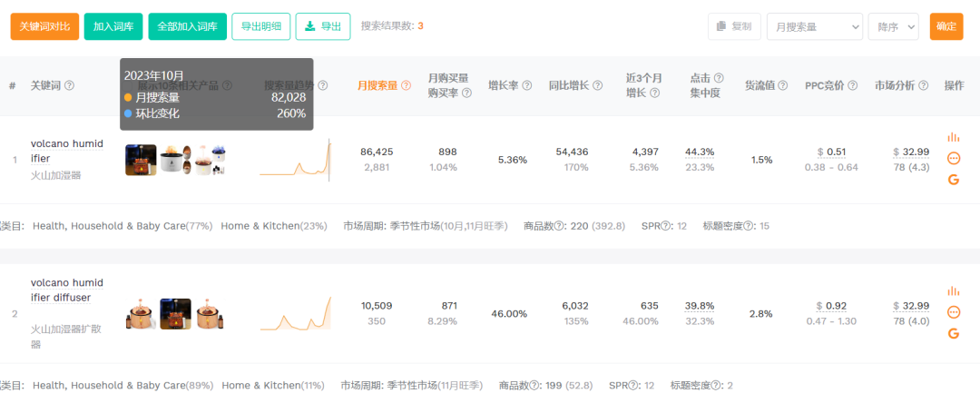
Task: Open the 降序 sort order dropdown
Action: pos(893,26)
